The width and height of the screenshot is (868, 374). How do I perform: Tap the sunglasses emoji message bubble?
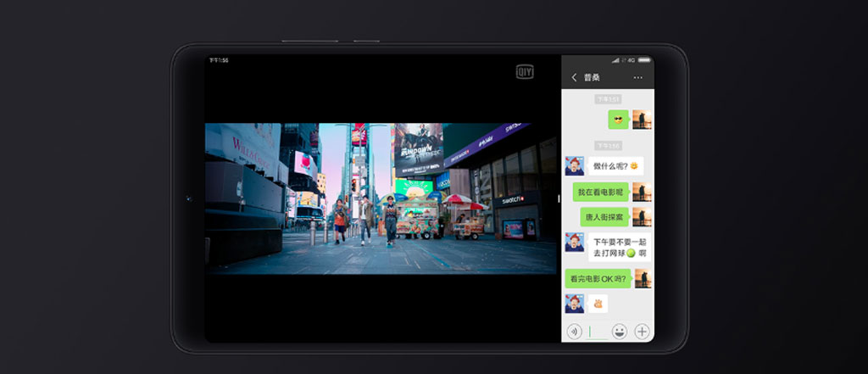(x=618, y=120)
